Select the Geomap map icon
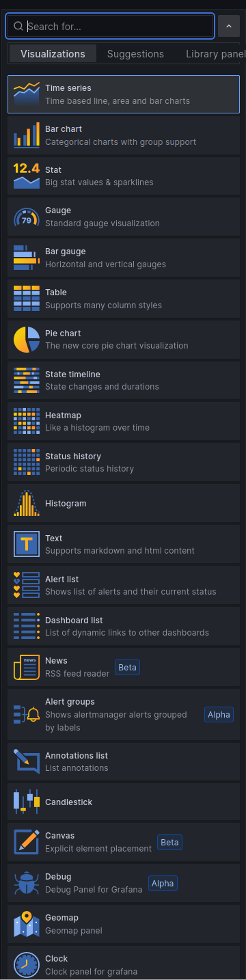Screen dimensions: 246x980 [27, 924]
